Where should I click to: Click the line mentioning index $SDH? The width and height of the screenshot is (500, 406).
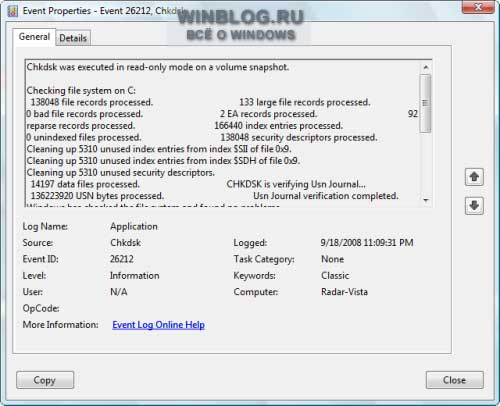click(163, 161)
